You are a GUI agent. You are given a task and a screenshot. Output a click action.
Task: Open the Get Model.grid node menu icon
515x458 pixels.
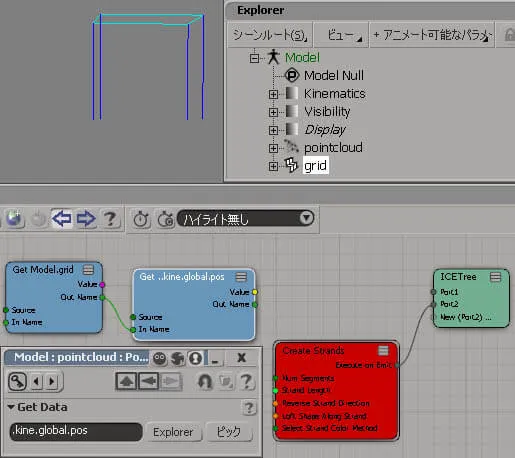point(88,269)
